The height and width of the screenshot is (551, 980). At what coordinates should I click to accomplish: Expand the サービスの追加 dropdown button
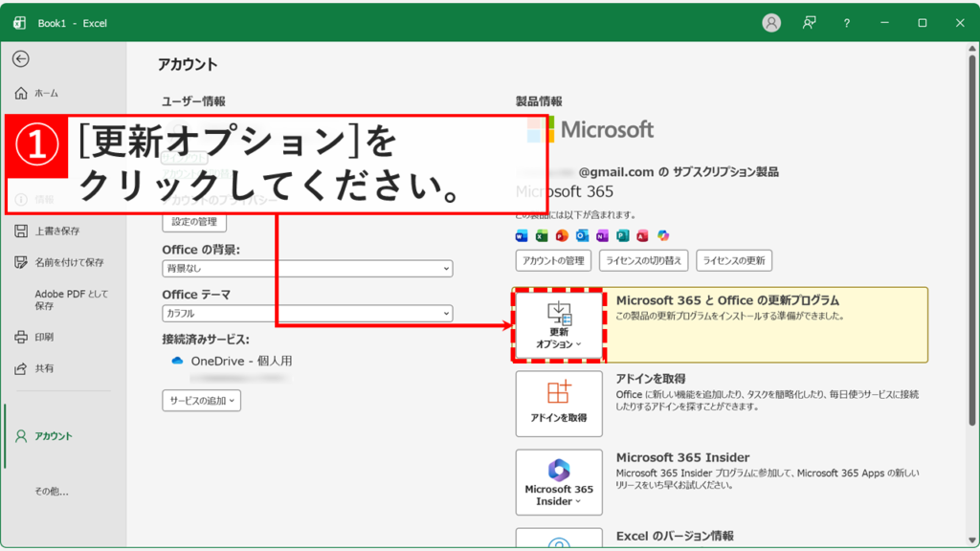pyautogui.click(x=201, y=401)
